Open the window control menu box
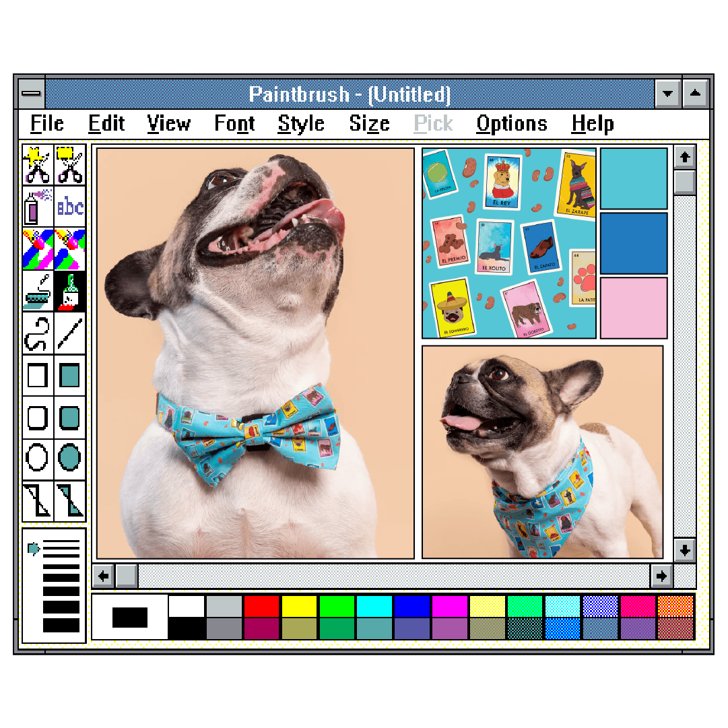Screen dimensions: 728x728 click(x=32, y=94)
